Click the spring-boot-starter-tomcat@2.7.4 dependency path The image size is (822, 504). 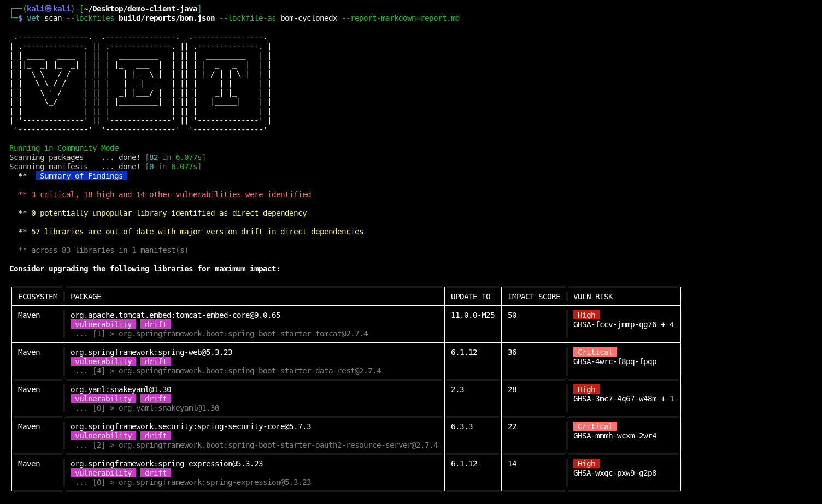(243, 334)
